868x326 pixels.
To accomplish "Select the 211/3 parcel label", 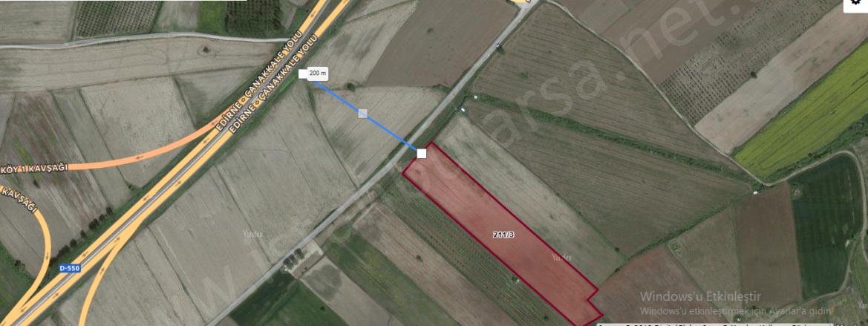I will coord(503,235).
